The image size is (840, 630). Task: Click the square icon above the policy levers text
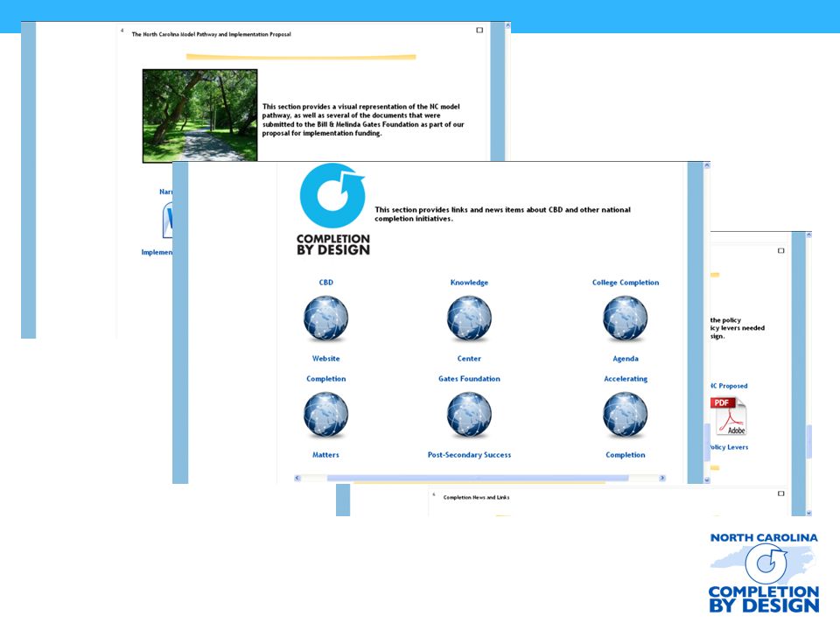pos(781,251)
